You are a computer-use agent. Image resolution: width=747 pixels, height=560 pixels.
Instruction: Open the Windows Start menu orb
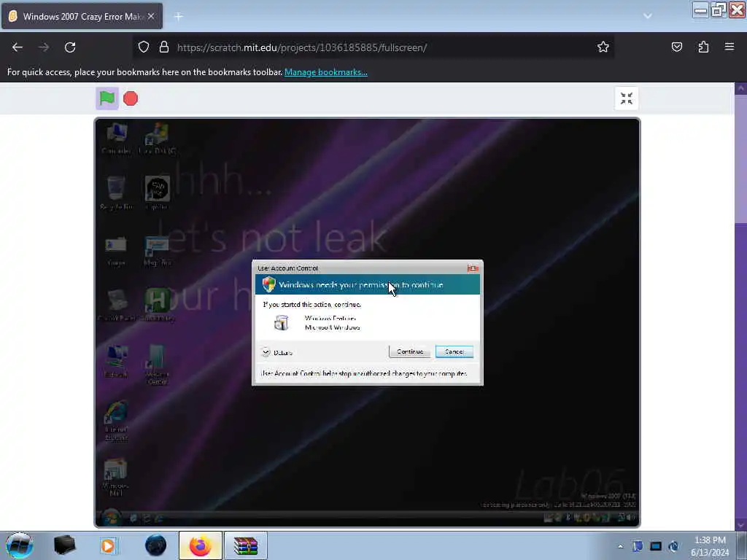pos(20,545)
